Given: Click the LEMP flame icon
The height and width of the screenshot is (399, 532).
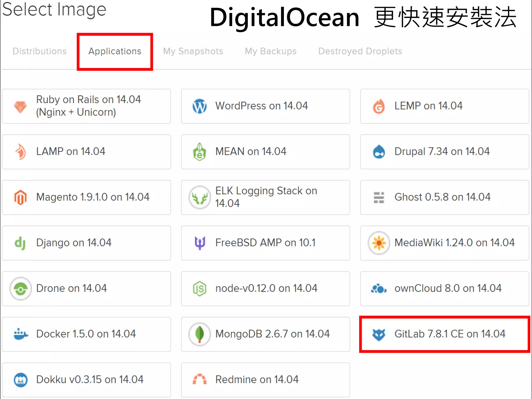Looking at the screenshot, I should click(x=379, y=107).
